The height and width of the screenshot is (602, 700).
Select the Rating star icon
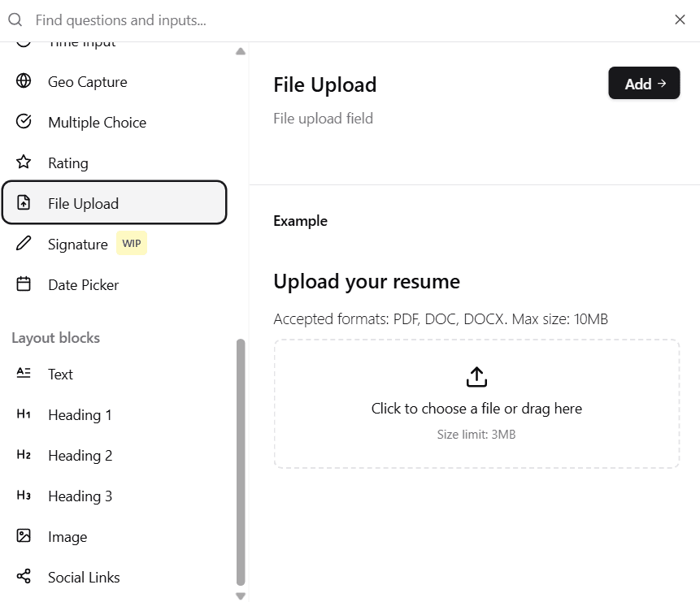point(23,162)
